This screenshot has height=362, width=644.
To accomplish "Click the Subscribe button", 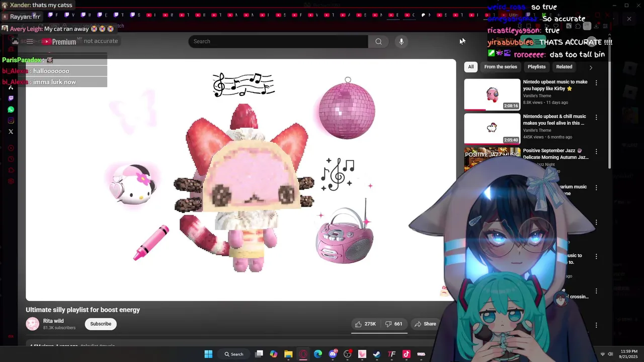I will coord(101,324).
